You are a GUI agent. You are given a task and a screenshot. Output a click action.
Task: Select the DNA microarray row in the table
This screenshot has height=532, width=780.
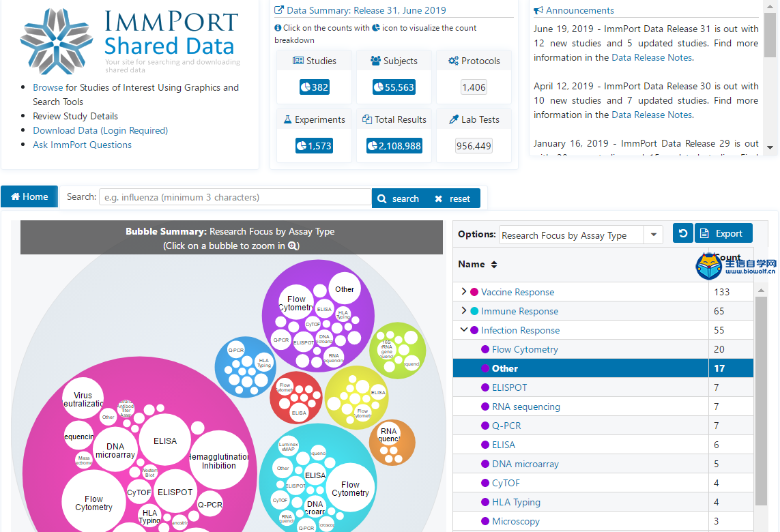coord(603,464)
